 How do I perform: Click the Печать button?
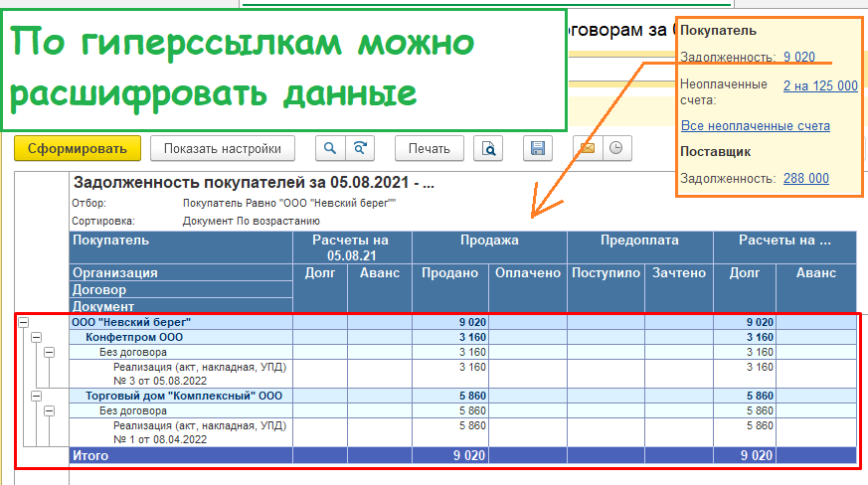(429, 148)
